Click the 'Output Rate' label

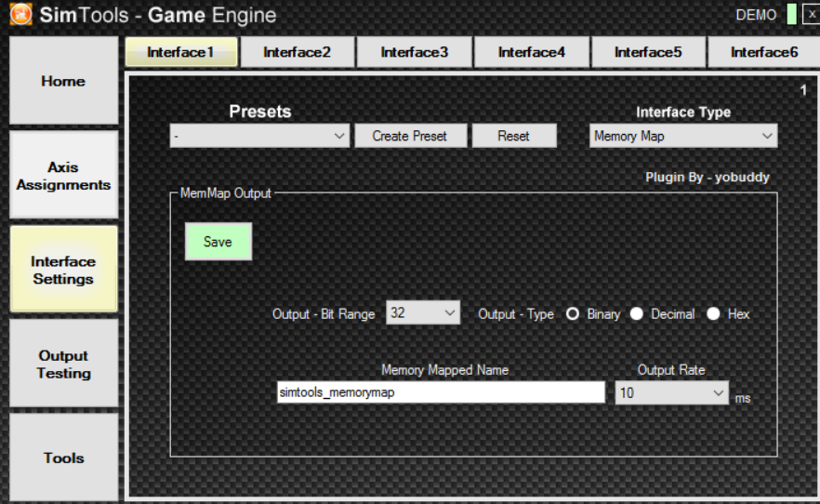coord(671,370)
